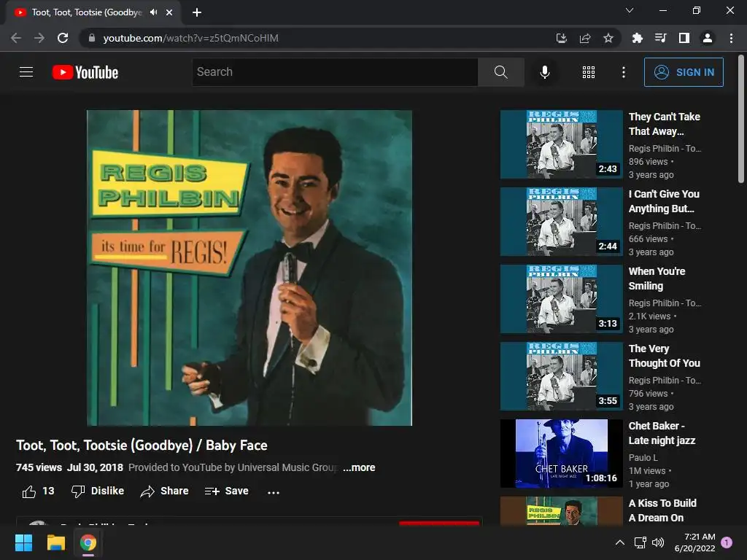
Task: Go forward in browser history
Action: [x=39, y=38]
